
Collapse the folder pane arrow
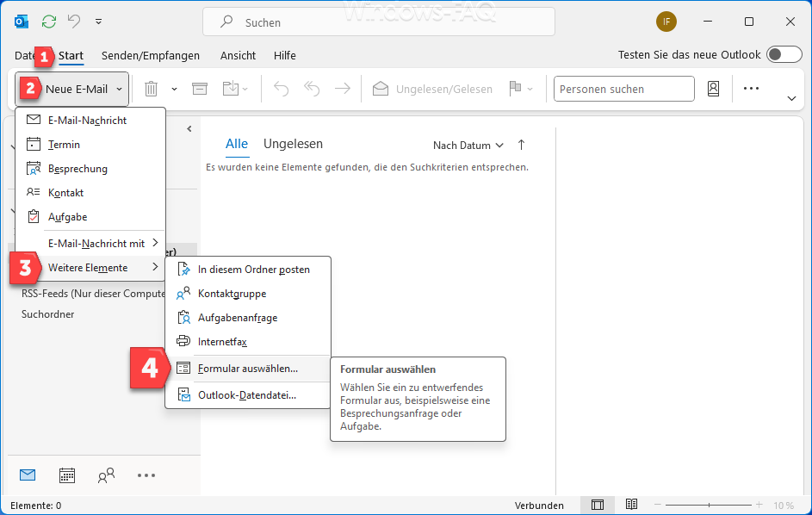189,129
